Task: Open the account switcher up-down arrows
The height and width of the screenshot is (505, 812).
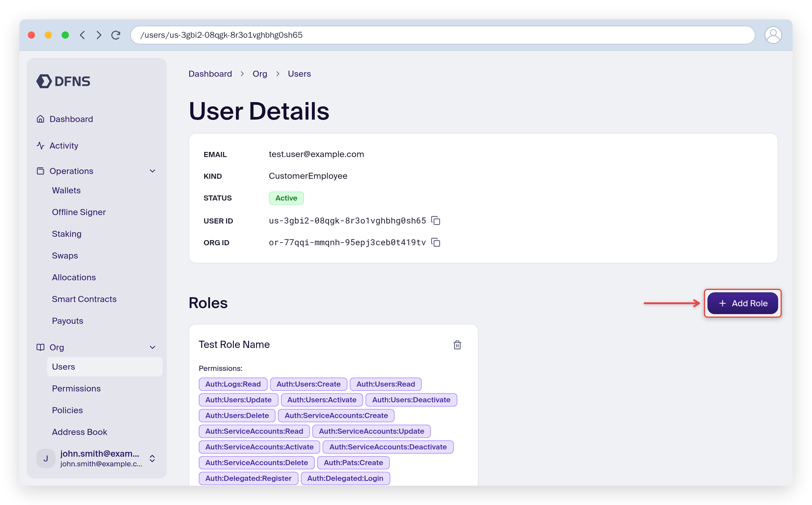Action: click(152, 458)
